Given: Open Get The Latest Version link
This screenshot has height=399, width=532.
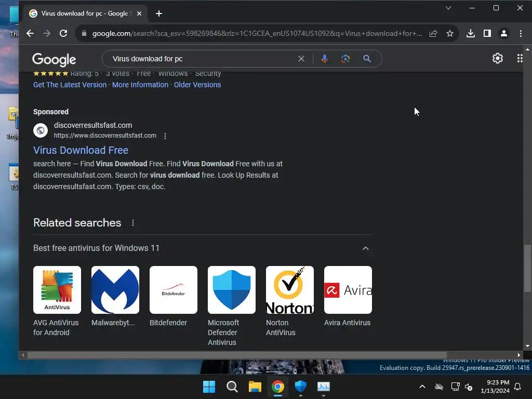Looking at the screenshot, I should [x=70, y=85].
